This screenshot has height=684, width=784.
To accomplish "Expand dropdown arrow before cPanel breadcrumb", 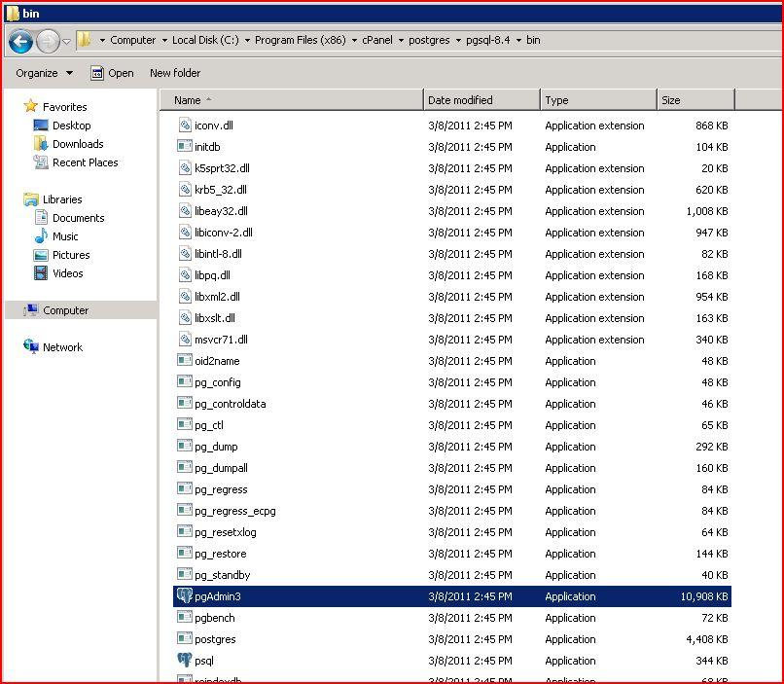I will pos(354,40).
